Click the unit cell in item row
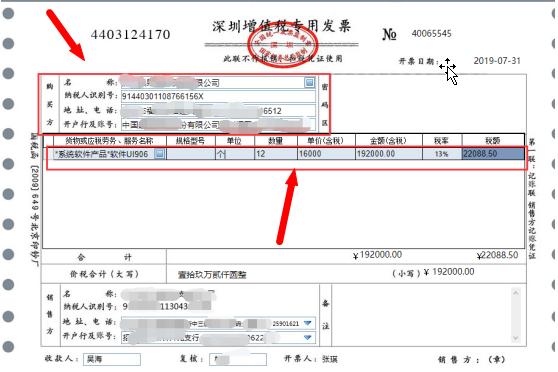This screenshot has height=372, width=558. [x=235, y=154]
